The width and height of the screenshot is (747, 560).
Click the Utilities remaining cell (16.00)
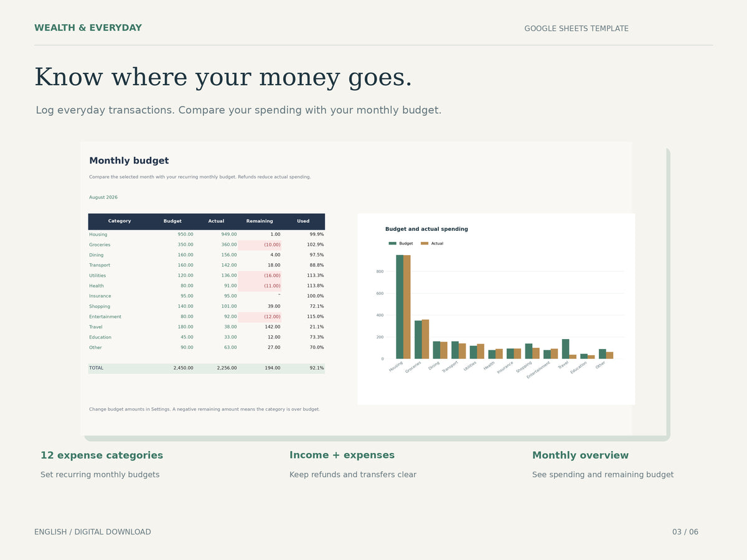(260, 276)
